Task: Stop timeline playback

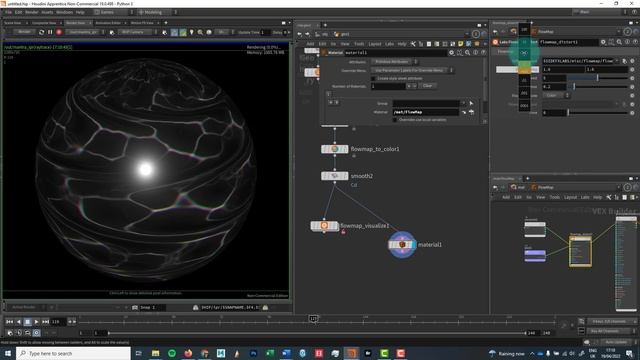Action: tap(27, 322)
